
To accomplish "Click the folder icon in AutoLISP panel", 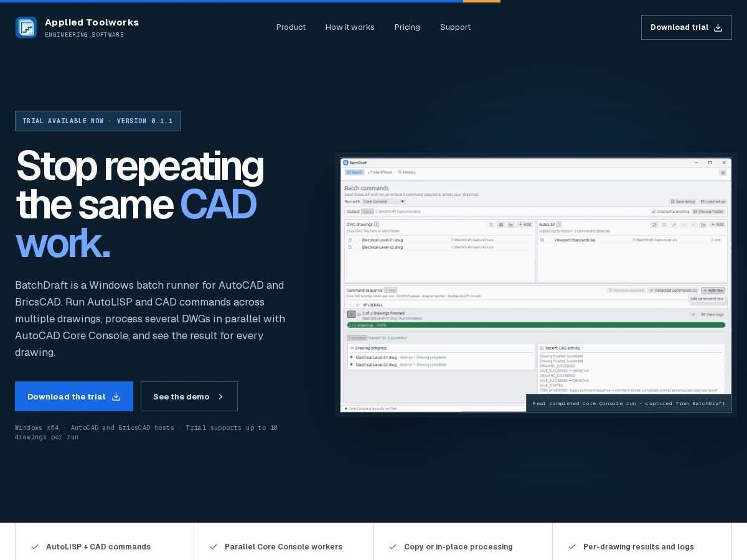I will [x=703, y=225].
